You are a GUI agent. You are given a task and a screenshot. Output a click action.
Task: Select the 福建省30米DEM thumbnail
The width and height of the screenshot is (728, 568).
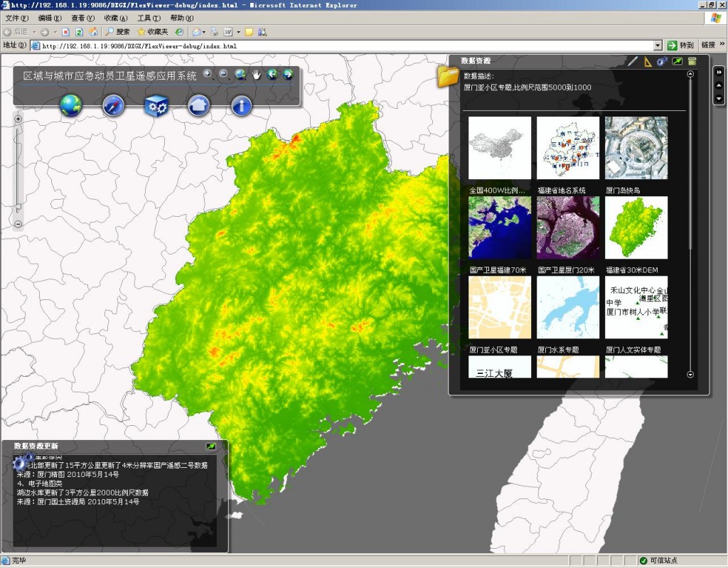[x=636, y=227]
